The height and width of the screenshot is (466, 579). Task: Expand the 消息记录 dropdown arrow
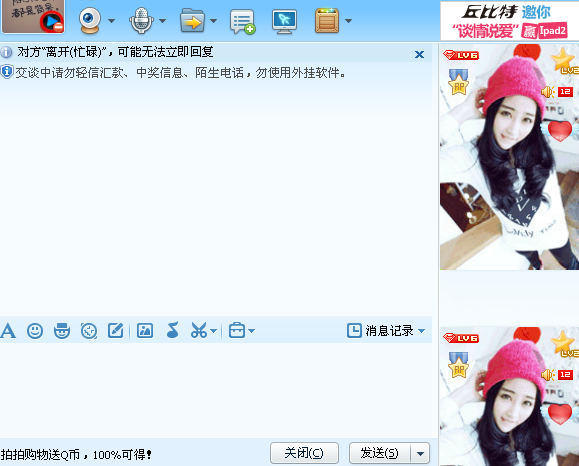[421, 331]
